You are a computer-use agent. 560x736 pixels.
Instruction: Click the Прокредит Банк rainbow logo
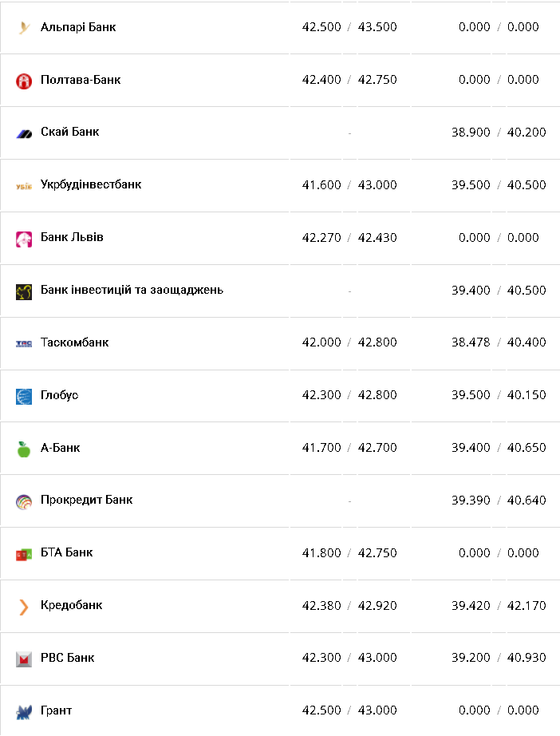tap(24, 501)
